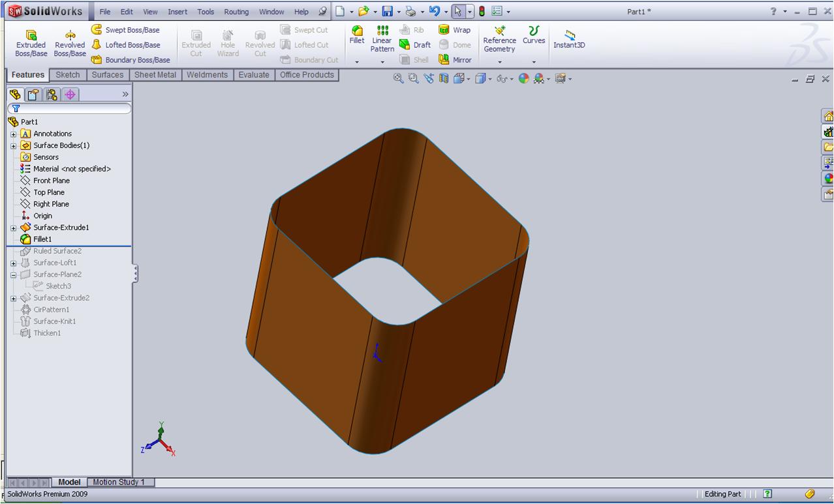834x504 pixels.
Task: Open the Reference Geometry dropdown arrow
Action: [x=500, y=62]
